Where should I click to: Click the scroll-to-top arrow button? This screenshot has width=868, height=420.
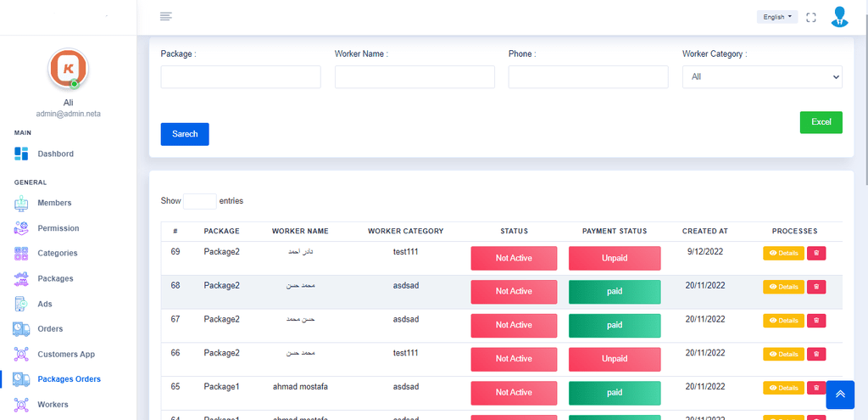[x=840, y=395]
